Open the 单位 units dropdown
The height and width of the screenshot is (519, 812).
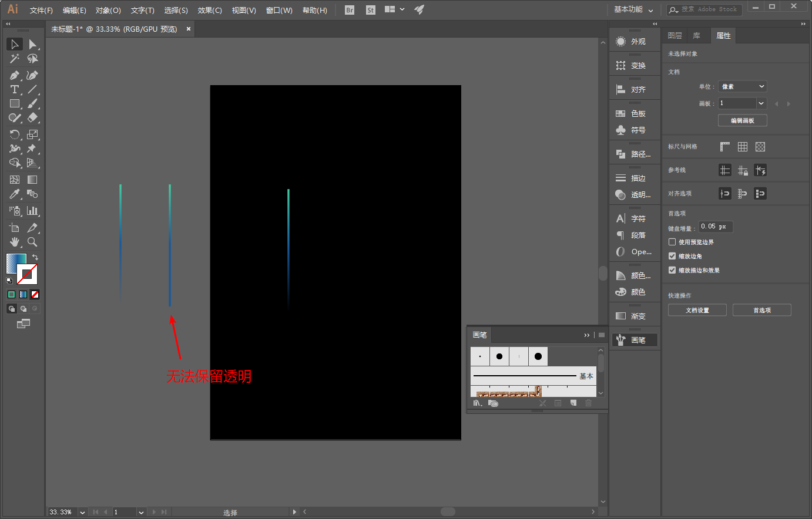(743, 86)
